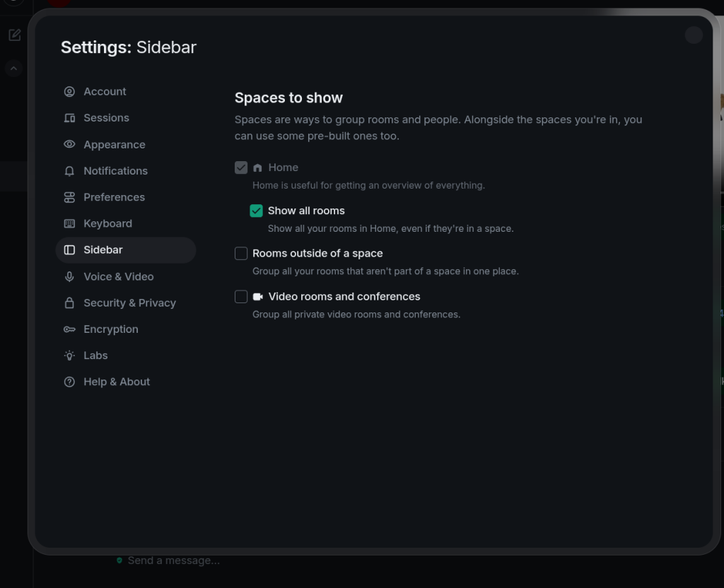Click the Encryption key icon
Screen dimensions: 724x588
pyautogui.click(x=69, y=329)
